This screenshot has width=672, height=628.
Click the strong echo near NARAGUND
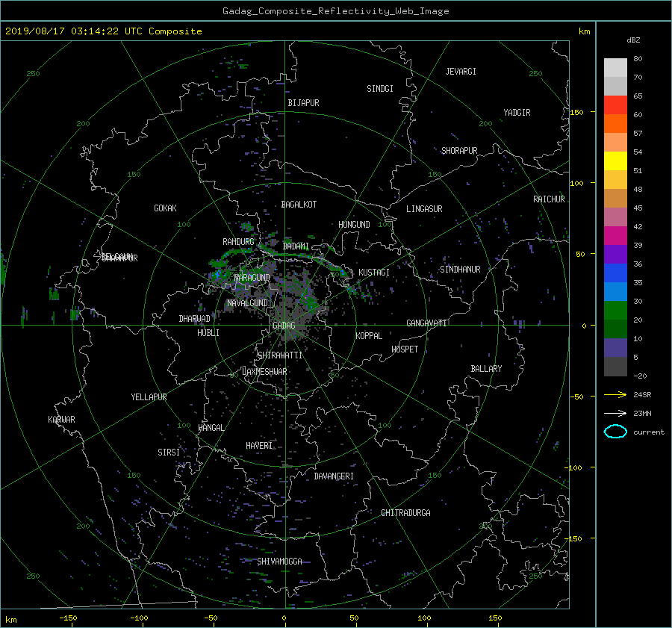coord(218,274)
